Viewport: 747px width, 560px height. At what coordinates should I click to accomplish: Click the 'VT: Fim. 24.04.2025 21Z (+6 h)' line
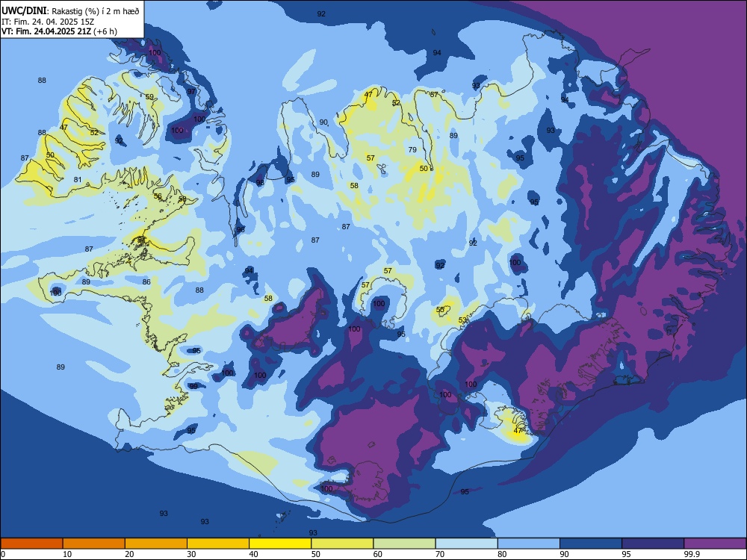(x=59, y=31)
